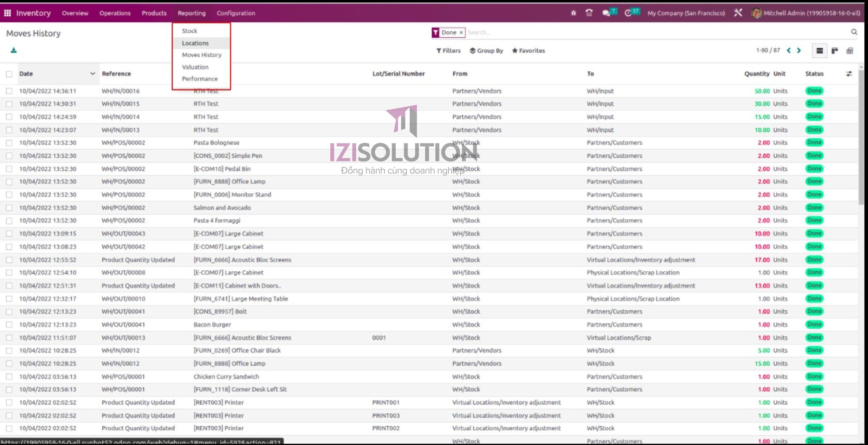
Task: Select Valuation from the Reporting menu
Action: (x=195, y=67)
